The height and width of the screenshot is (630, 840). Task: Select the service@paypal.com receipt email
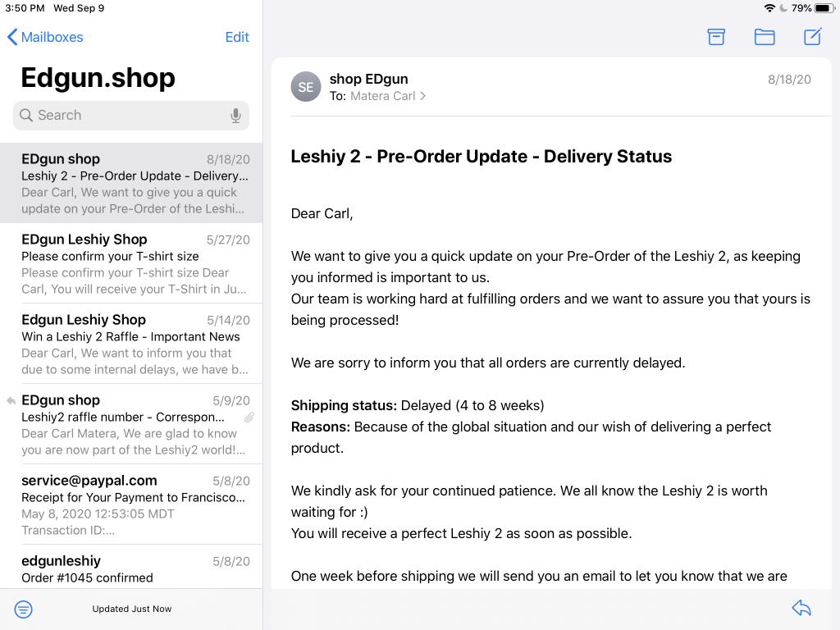click(x=131, y=504)
